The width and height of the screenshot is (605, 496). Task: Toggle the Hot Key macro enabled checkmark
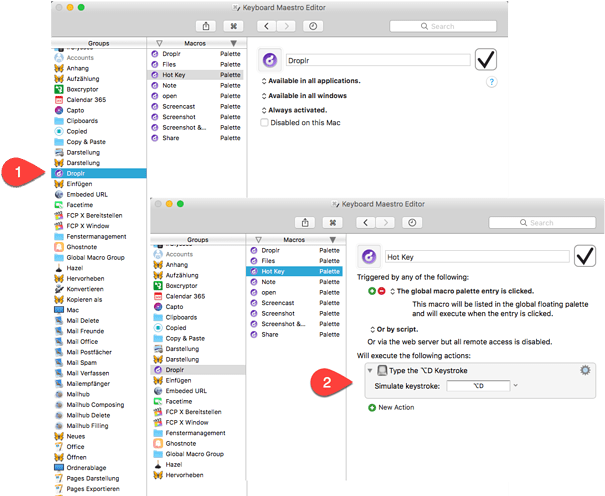[585, 256]
